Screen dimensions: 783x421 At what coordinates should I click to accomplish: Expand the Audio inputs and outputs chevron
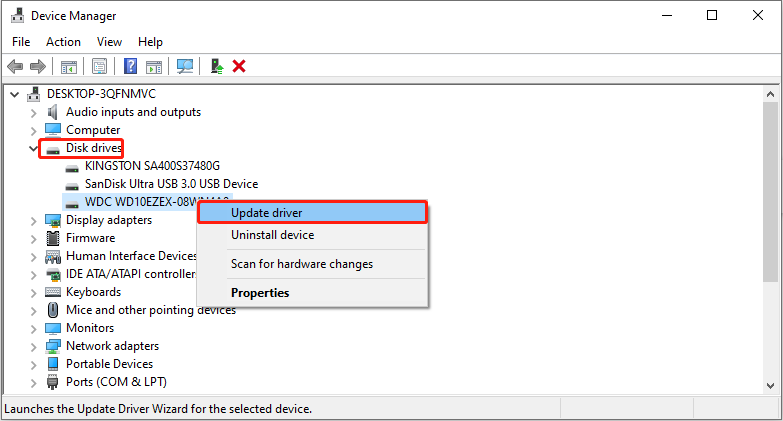pyautogui.click(x=33, y=113)
